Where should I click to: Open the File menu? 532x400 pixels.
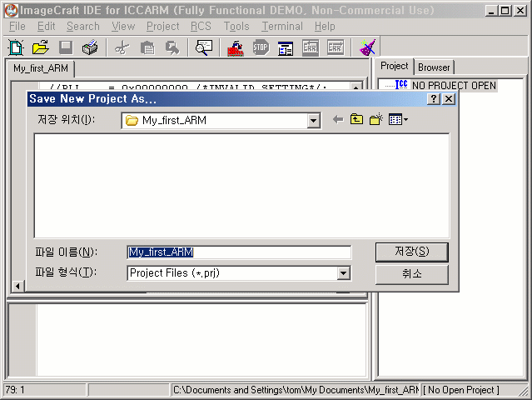coord(17,27)
